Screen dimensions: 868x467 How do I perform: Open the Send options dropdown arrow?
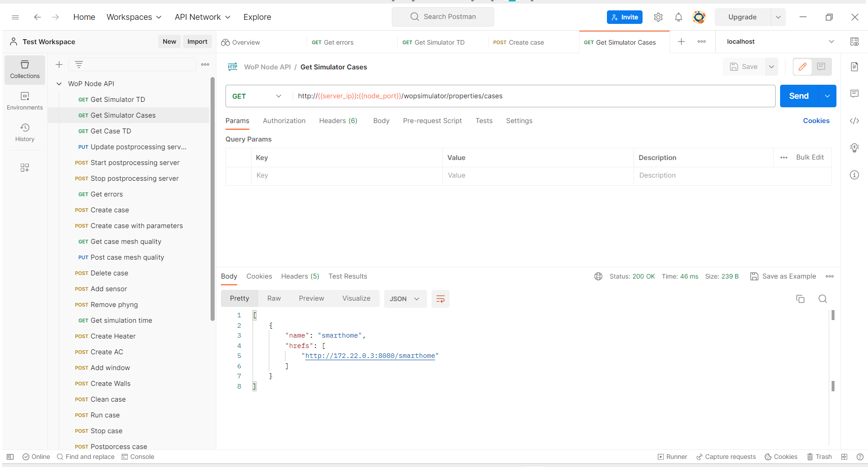(x=827, y=96)
